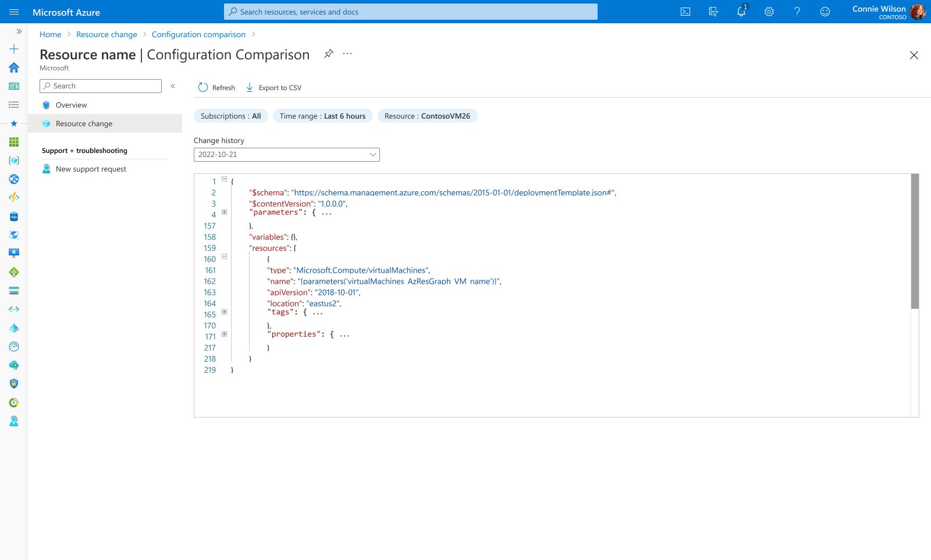Open the hamburger portal menu

tap(14, 12)
